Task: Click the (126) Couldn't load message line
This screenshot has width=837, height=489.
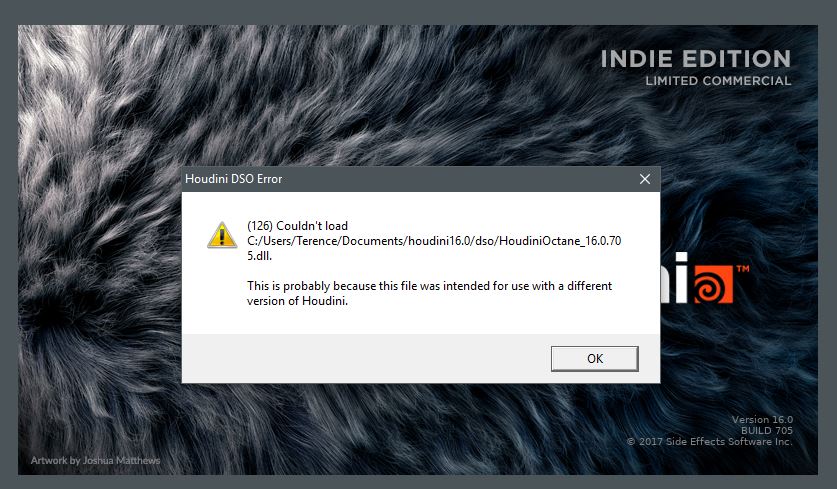Action: click(297, 226)
